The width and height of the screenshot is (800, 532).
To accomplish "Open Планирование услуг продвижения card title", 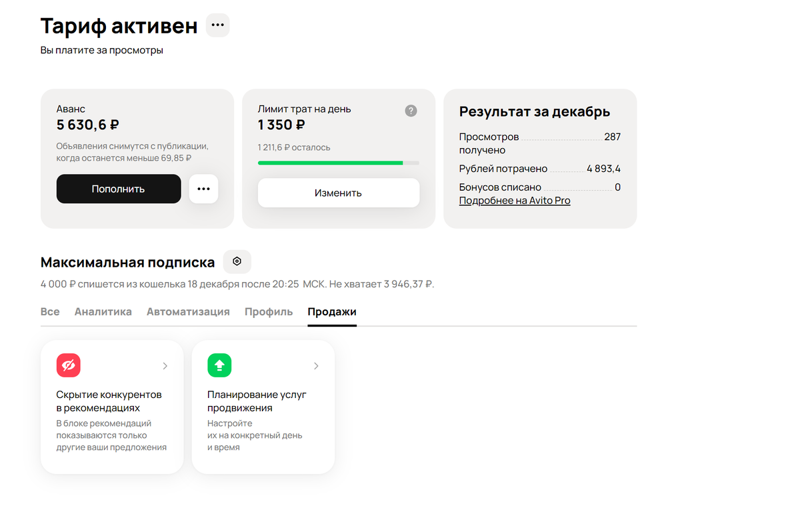I will coord(257,401).
